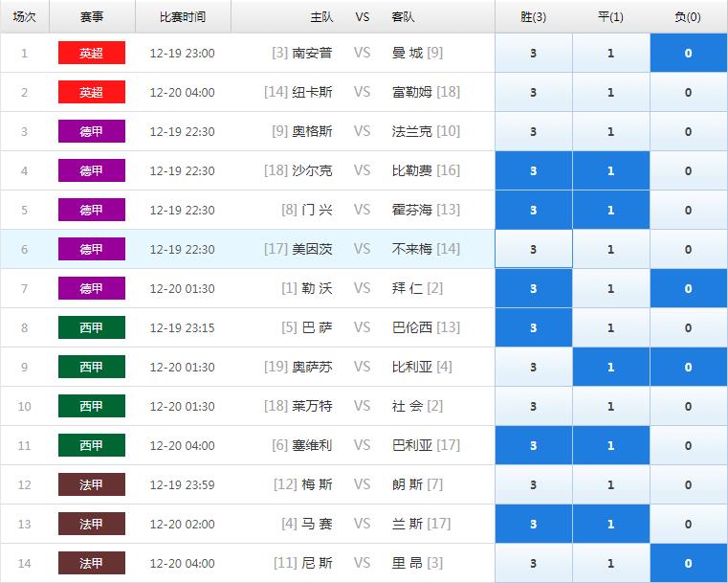This screenshot has height=583, width=728.
Task: Click away team 法兰克
Action: click(411, 131)
